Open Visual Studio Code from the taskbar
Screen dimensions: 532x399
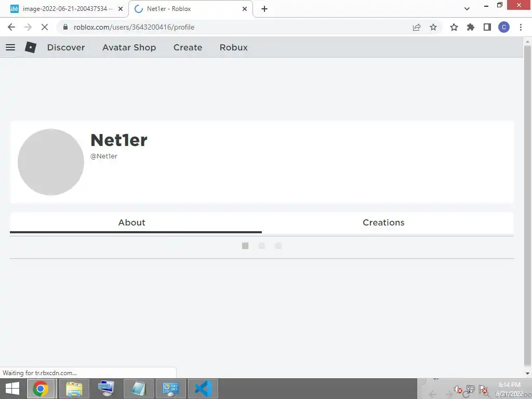pos(203,389)
